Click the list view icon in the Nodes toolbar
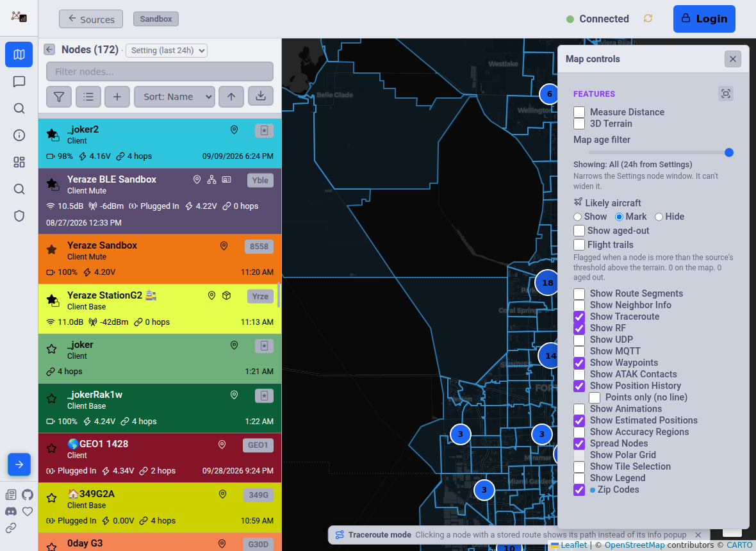The height and width of the screenshot is (551, 756). pos(88,97)
